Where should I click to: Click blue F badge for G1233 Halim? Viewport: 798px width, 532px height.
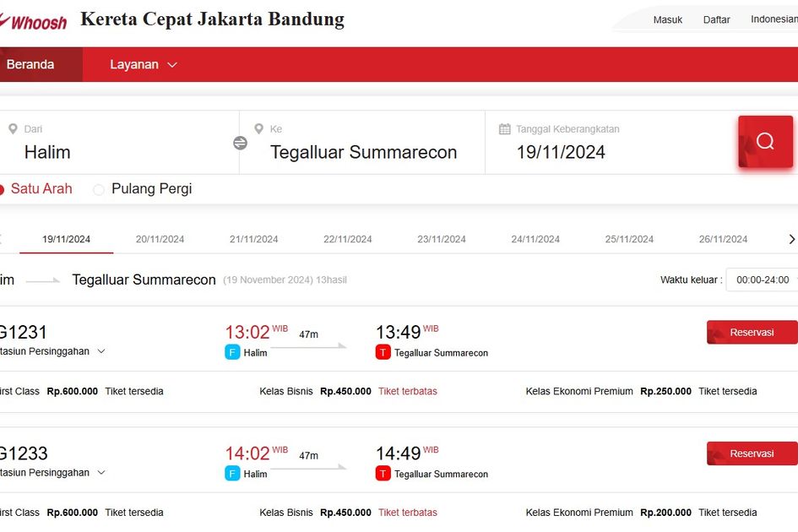pyautogui.click(x=232, y=474)
